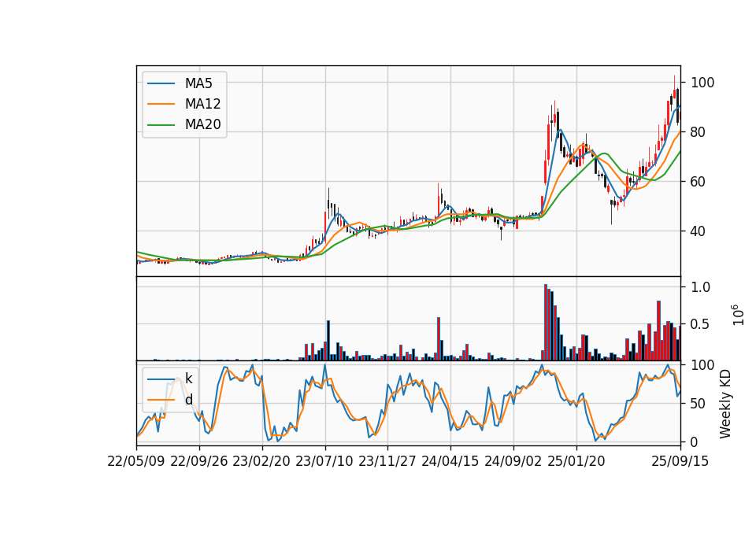Click the price axis label 60
Viewport: 756px width, 543px height.
click(x=699, y=182)
